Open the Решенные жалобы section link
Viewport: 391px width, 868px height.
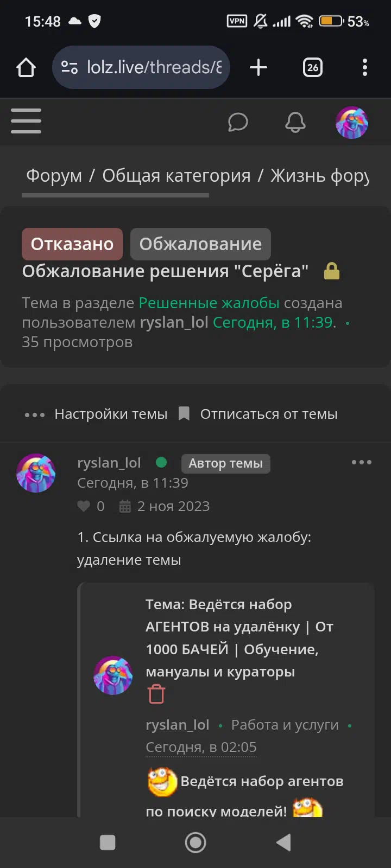click(x=209, y=303)
